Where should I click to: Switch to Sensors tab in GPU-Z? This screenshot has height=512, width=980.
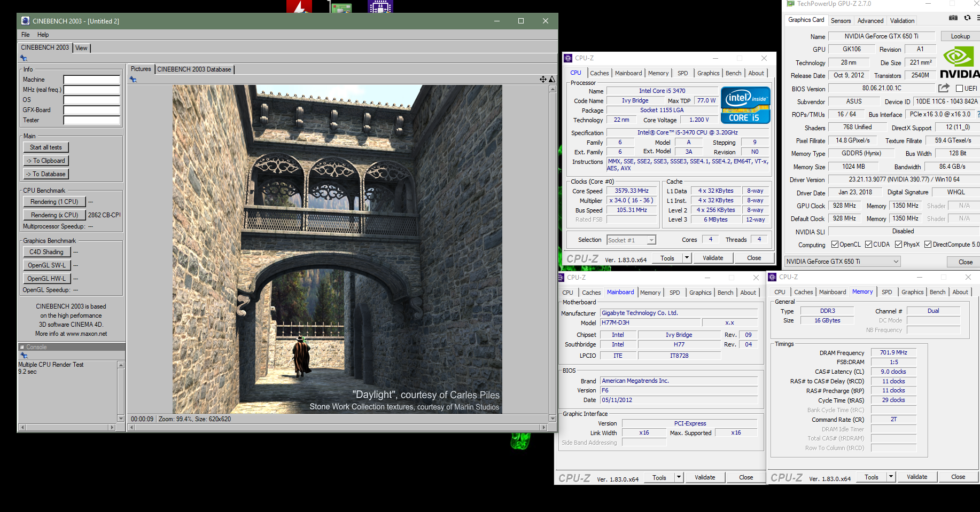[841, 21]
